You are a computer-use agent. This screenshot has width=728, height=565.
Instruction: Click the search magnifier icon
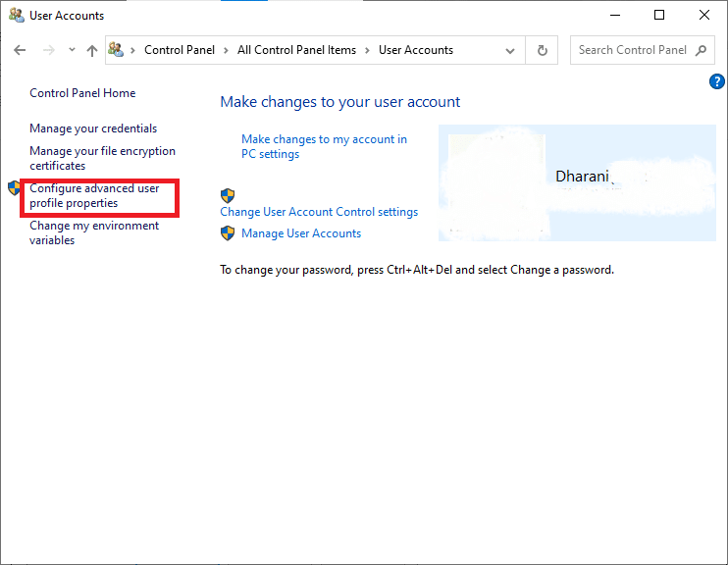pyautogui.click(x=702, y=50)
